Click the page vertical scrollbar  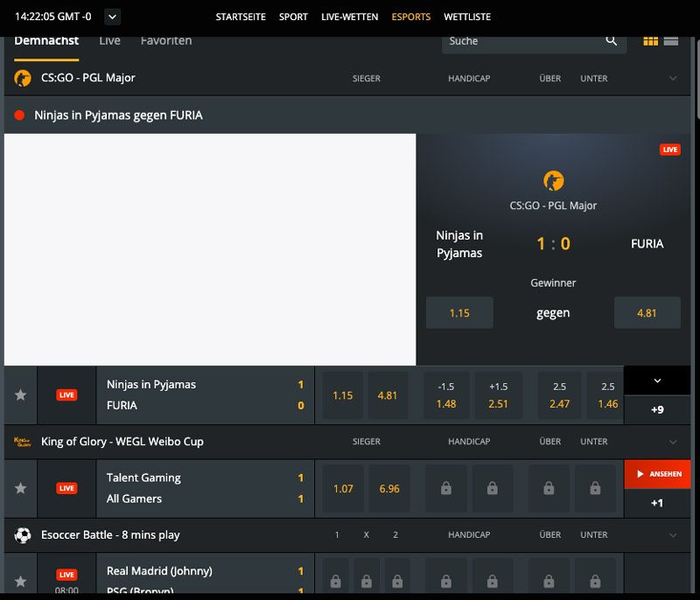tap(697, 78)
